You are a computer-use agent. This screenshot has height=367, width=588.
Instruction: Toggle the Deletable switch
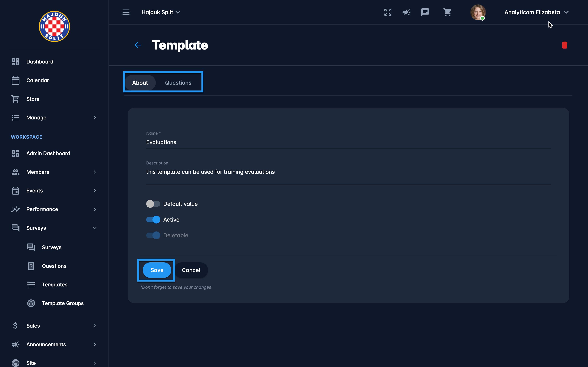(x=153, y=235)
